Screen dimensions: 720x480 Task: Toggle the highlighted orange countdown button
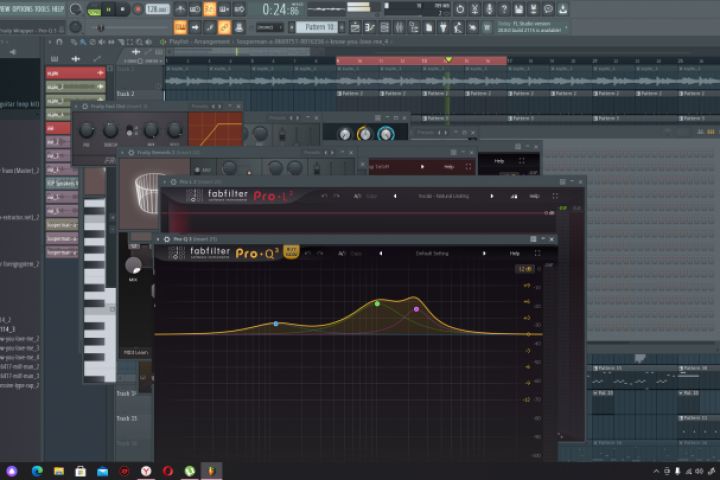(209, 9)
